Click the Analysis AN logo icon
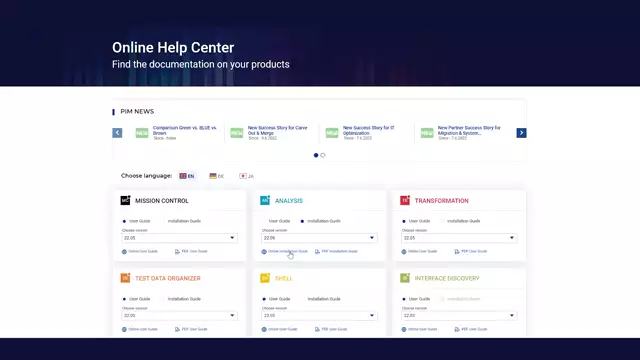 (265, 200)
